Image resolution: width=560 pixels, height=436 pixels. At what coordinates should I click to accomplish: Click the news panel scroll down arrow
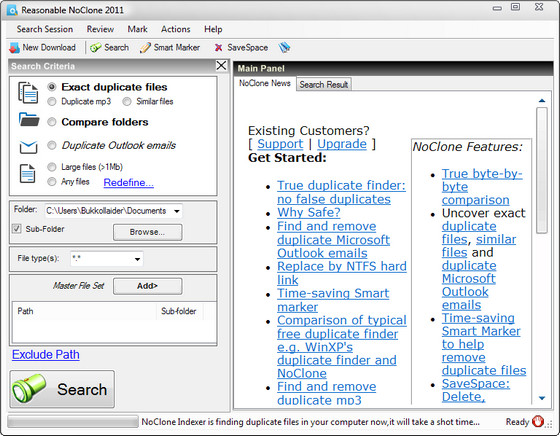click(542, 398)
